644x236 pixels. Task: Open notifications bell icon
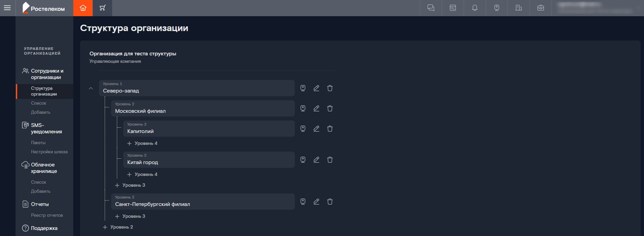(475, 8)
